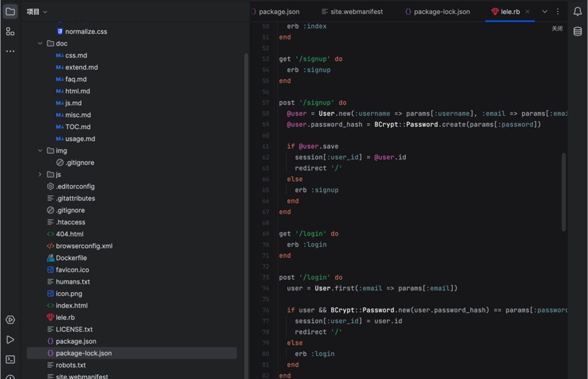Open the Database tool window icon
The width and height of the screenshot is (588, 379).
577,32
